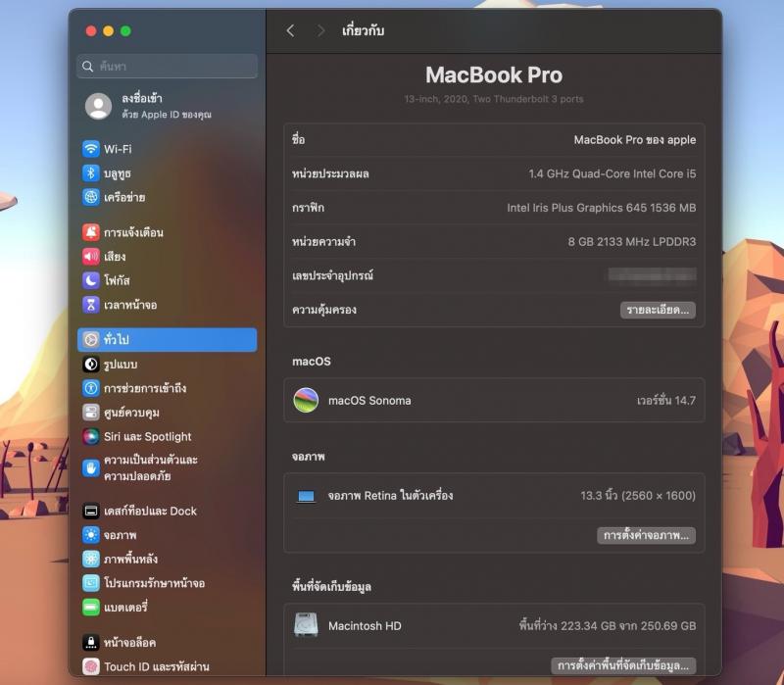Click the forward chevron in the toolbar
Screen dimensions: 784x685
click(x=321, y=31)
